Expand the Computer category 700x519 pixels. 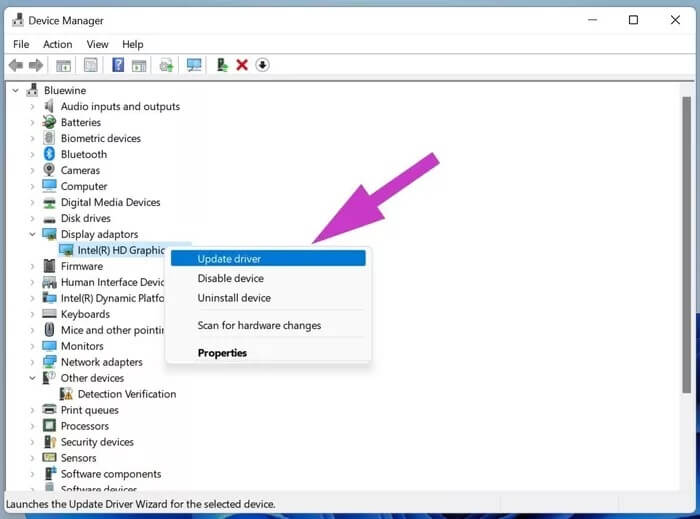tap(32, 186)
